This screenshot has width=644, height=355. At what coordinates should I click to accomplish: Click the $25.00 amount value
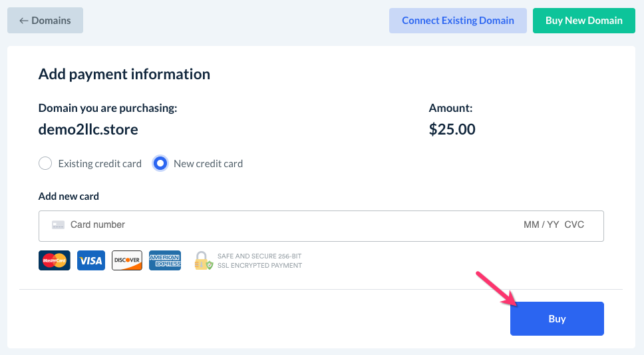pyautogui.click(x=452, y=129)
